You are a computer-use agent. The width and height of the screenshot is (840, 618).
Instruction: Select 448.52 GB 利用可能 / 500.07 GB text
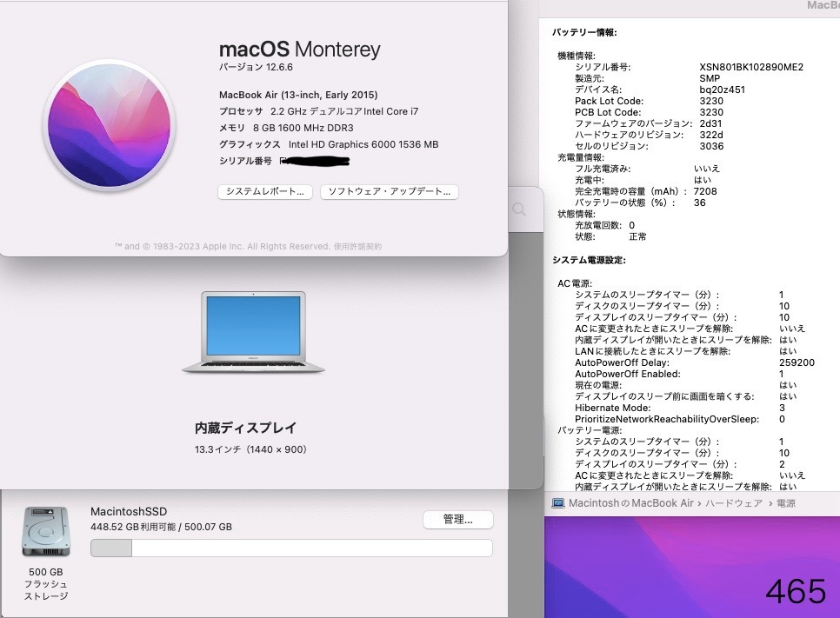point(161,527)
